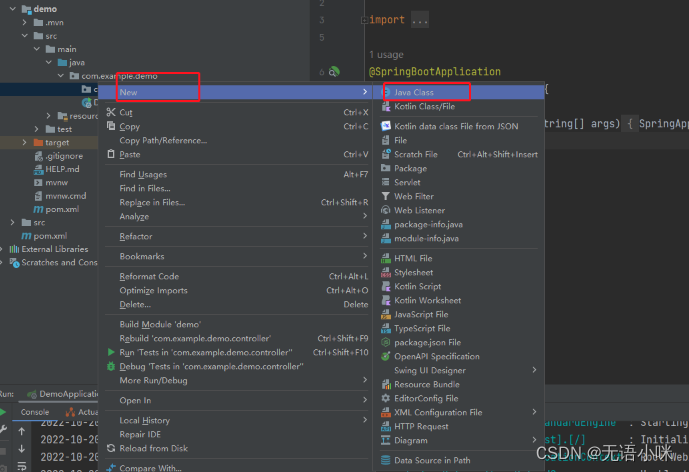Click the Paste clipboard icon

[x=111, y=154]
